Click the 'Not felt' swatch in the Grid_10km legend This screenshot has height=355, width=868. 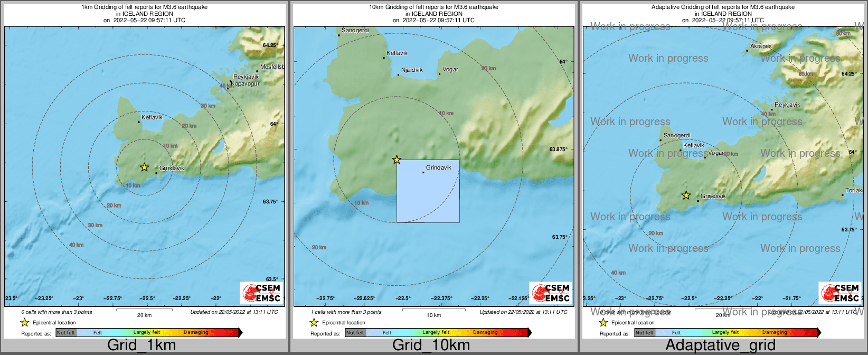355,333
